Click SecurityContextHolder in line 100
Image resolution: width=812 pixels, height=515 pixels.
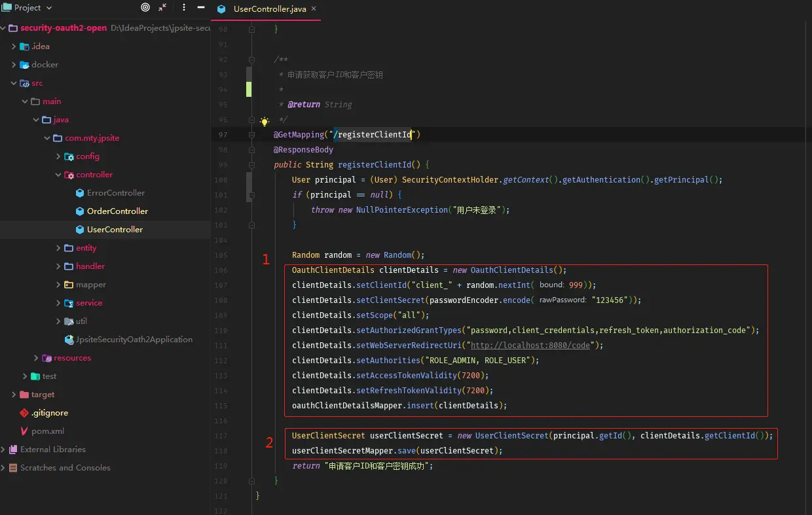click(x=451, y=180)
